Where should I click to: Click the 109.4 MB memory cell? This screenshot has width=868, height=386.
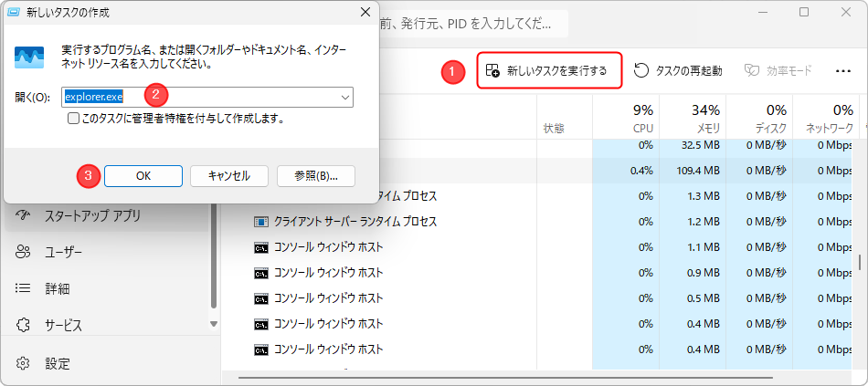click(x=693, y=171)
